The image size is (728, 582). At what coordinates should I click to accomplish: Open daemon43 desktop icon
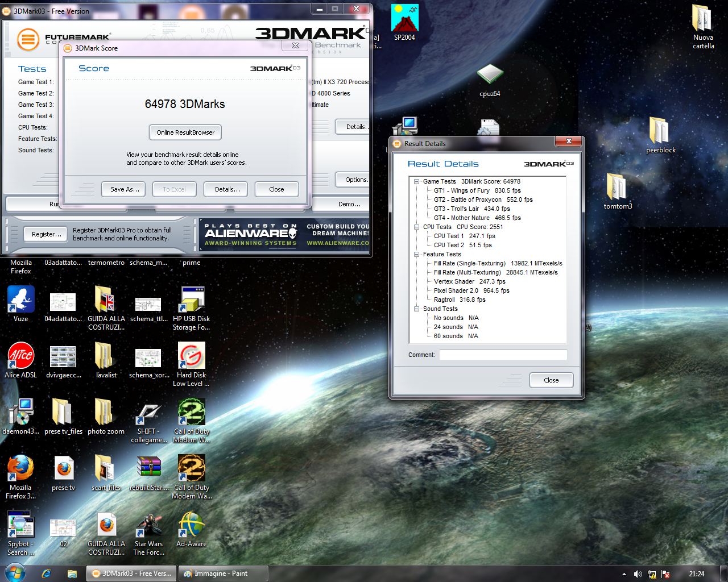[21, 416]
